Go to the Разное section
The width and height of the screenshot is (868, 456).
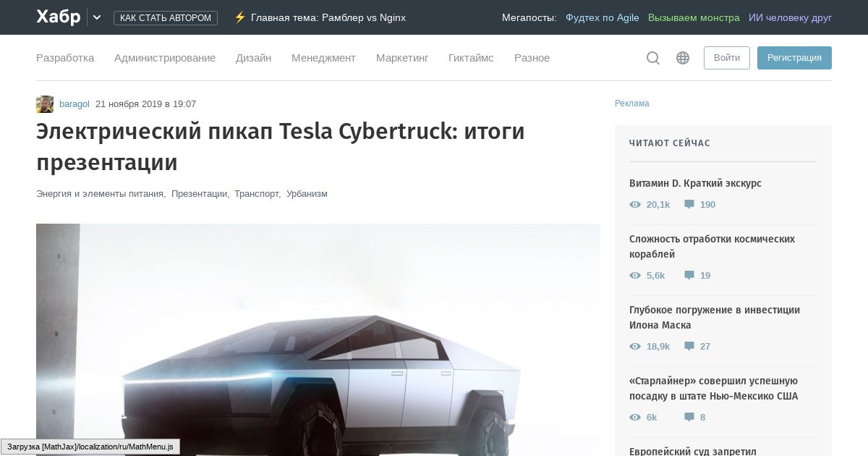(x=532, y=58)
